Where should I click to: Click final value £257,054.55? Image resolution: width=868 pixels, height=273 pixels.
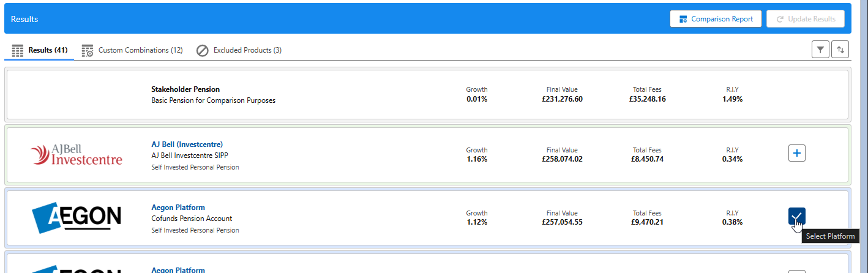click(562, 222)
